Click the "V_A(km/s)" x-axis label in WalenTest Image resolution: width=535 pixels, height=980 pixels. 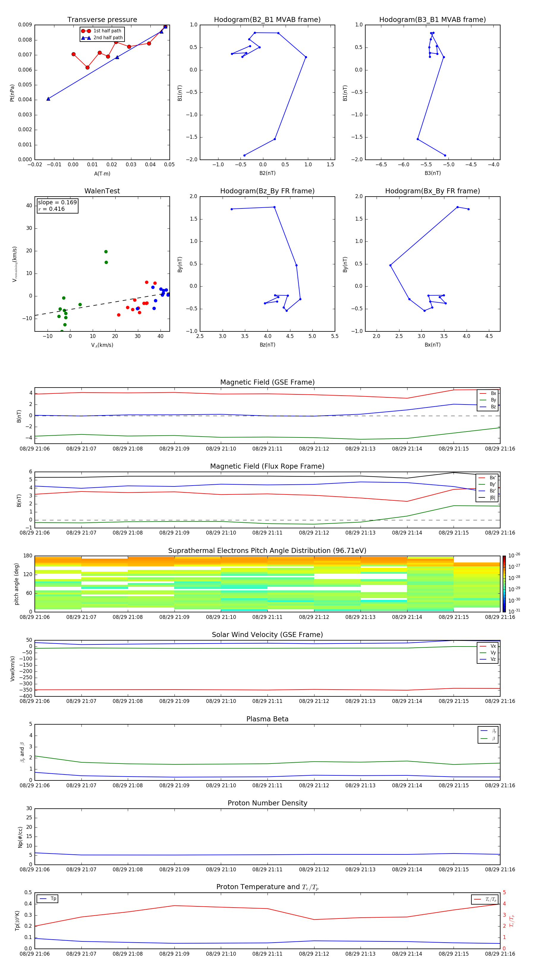coord(102,345)
